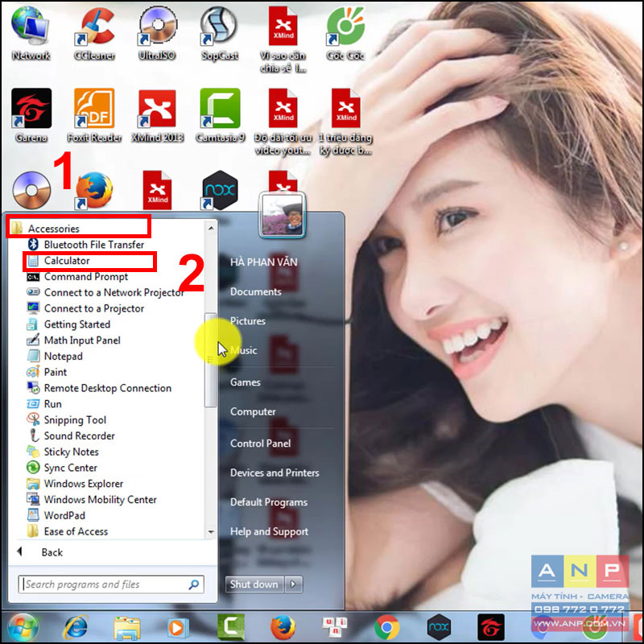
Task: Open Games from the Start menu
Action: (x=246, y=382)
